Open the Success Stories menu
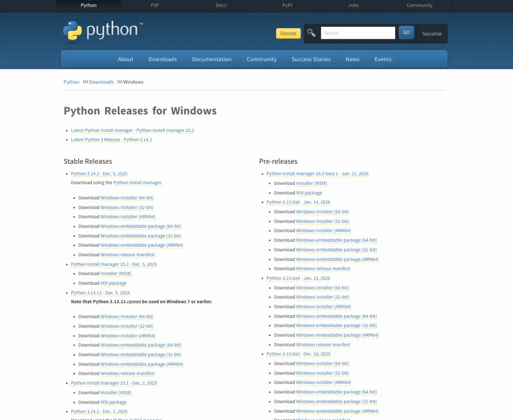Screen dimensions: 513x420 point(311,59)
